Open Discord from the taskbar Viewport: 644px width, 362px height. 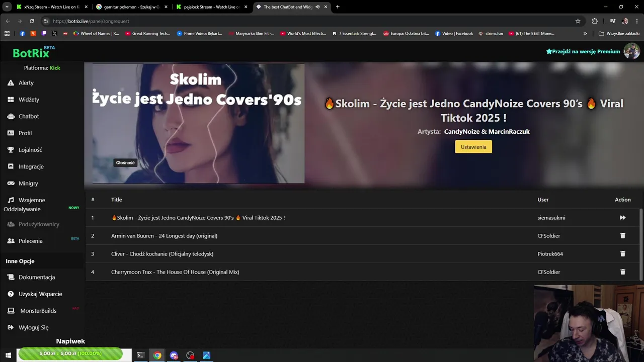[174, 355]
